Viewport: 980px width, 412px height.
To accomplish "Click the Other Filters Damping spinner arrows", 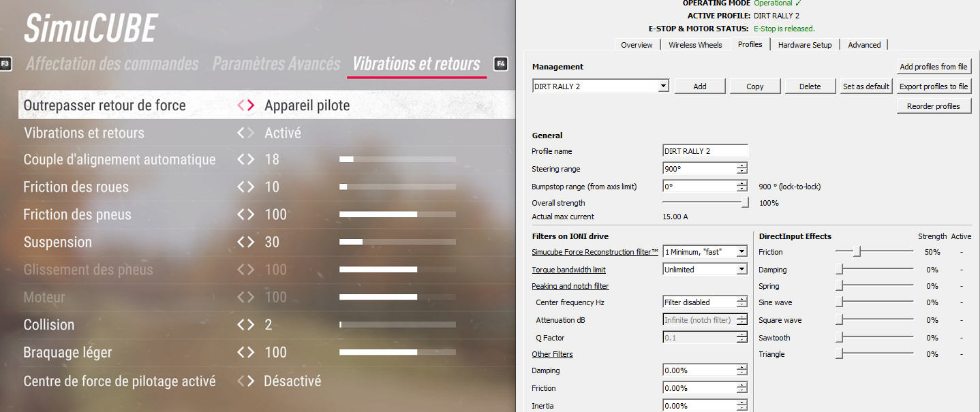I will (x=742, y=370).
